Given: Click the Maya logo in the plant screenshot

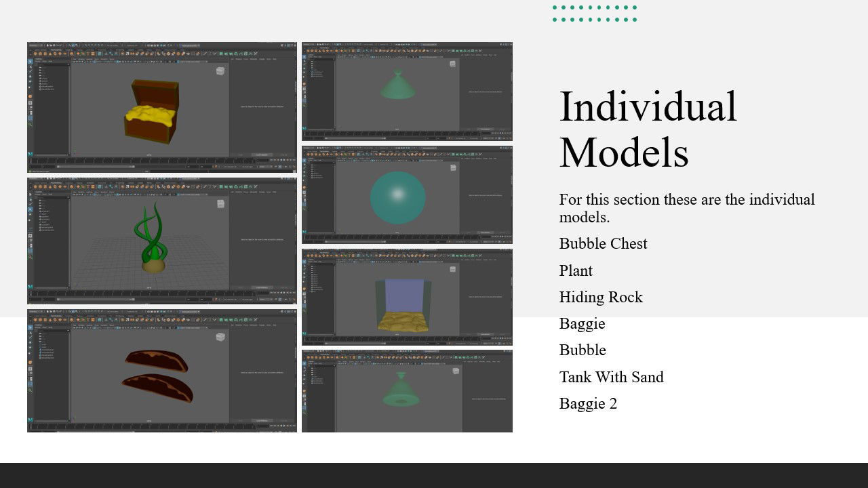Looking at the screenshot, I should [31, 287].
